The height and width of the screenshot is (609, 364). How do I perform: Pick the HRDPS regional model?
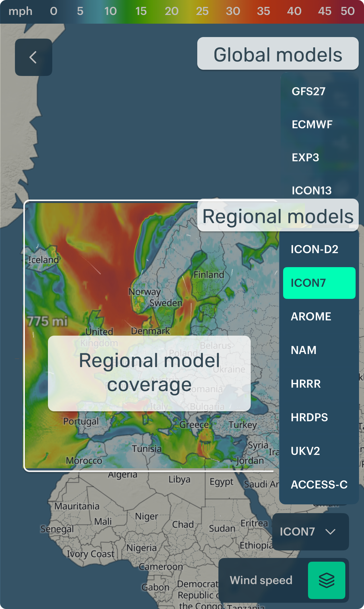309,418
